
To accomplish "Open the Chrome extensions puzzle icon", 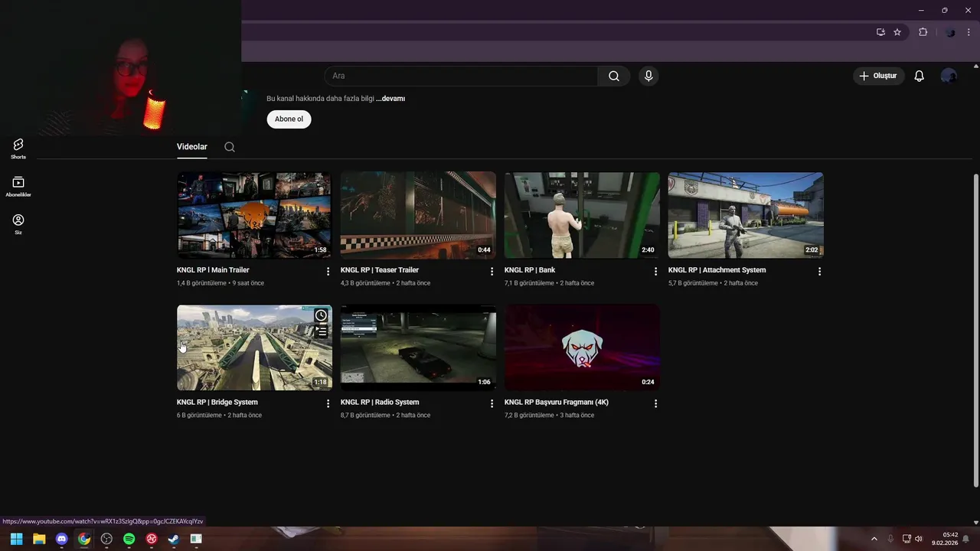I will 923,32.
